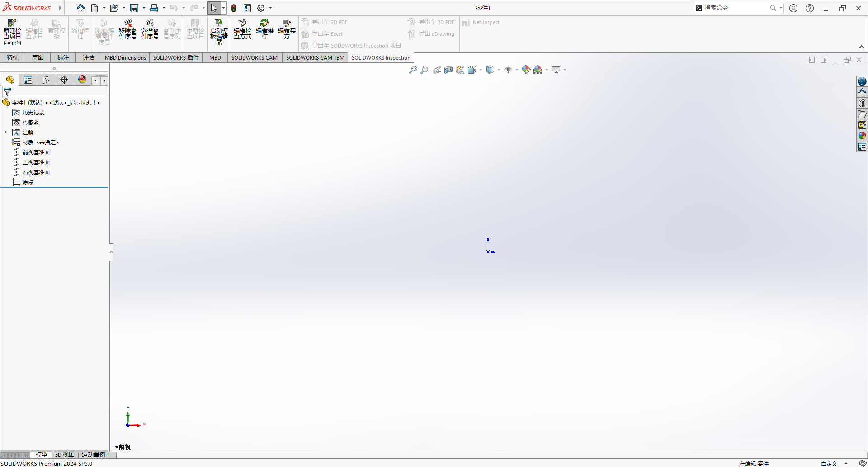
Task: Expand the 注解 folder in the feature tree
Action: [x=5, y=132]
